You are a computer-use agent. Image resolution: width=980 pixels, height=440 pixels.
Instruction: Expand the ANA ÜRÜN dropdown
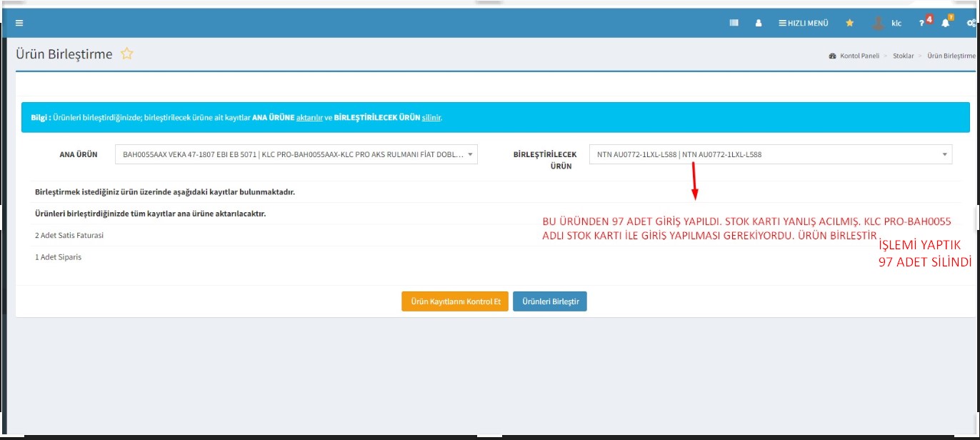pyautogui.click(x=470, y=154)
